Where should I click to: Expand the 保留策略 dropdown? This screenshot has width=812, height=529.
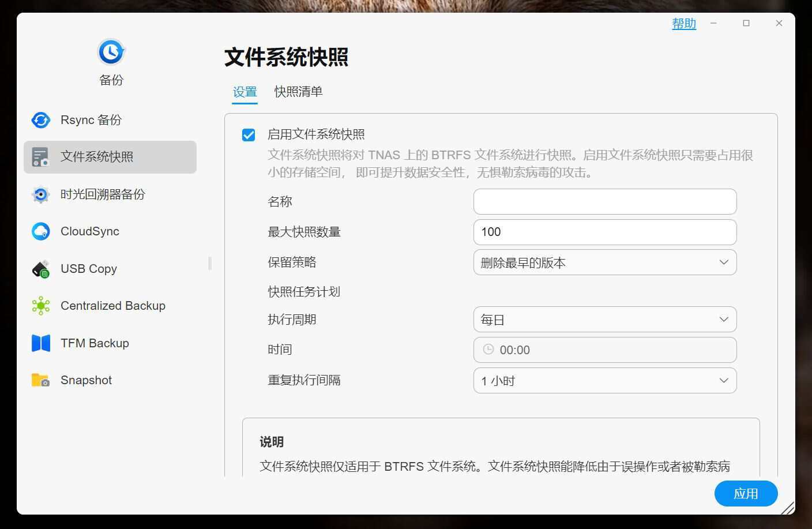tap(605, 262)
